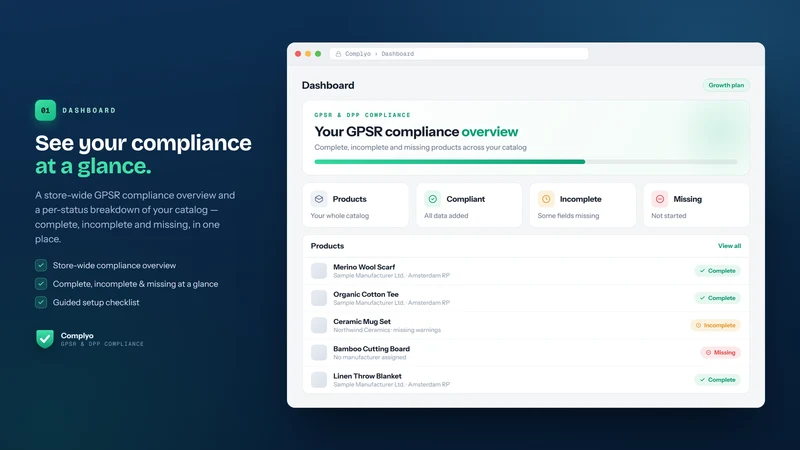Open Ceramic Mug Set thumbnail
800x450 pixels.
[x=319, y=325]
